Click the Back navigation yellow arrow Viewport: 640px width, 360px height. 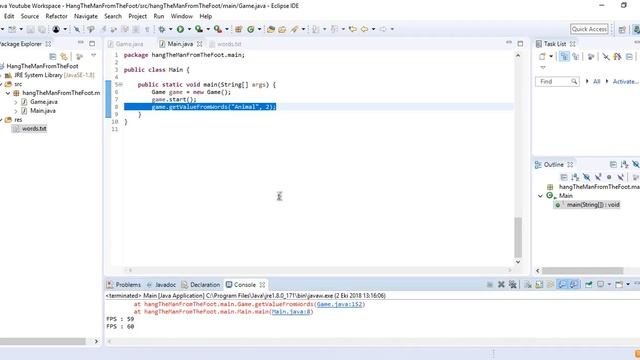pos(364,29)
